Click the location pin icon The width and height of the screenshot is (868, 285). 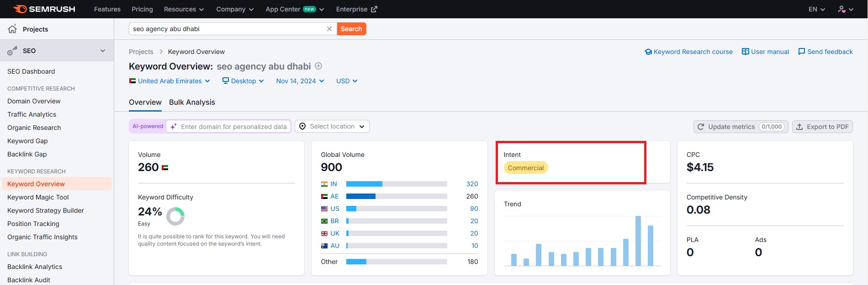click(x=302, y=126)
